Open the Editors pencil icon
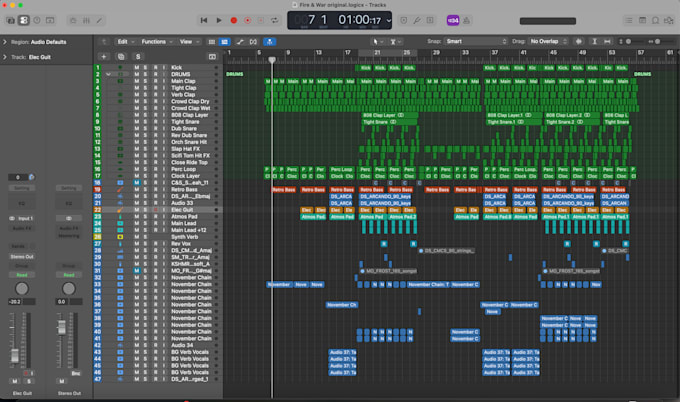 (99, 20)
